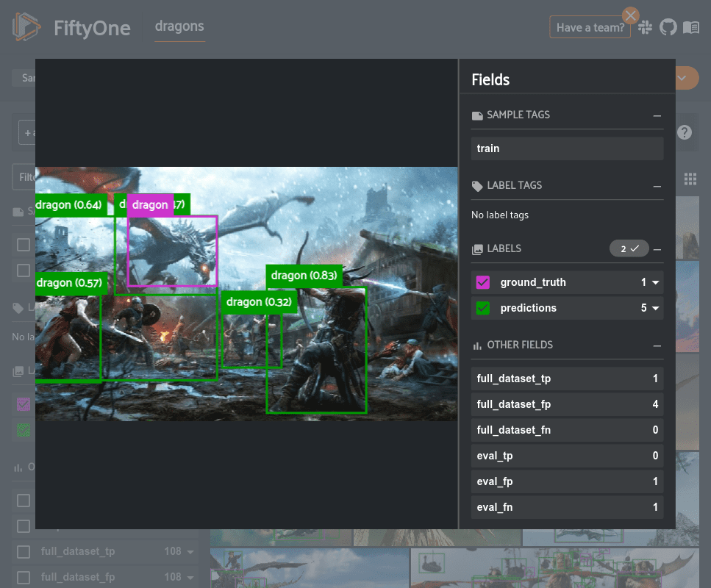Click the help question mark icon
711x588 pixels.
coord(685,132)
